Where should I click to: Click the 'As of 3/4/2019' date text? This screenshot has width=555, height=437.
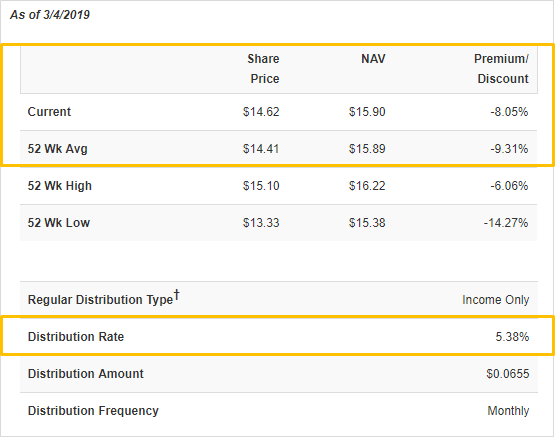(50, 15)
